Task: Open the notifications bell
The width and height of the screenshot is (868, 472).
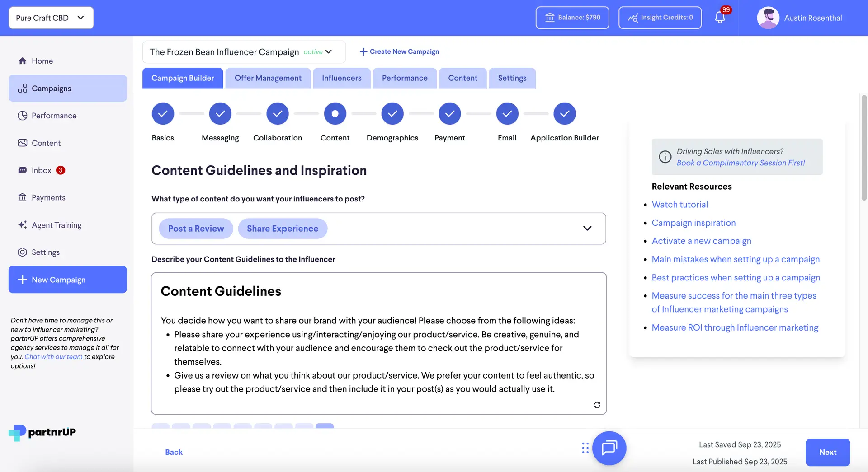Action: tap(719, 18)
